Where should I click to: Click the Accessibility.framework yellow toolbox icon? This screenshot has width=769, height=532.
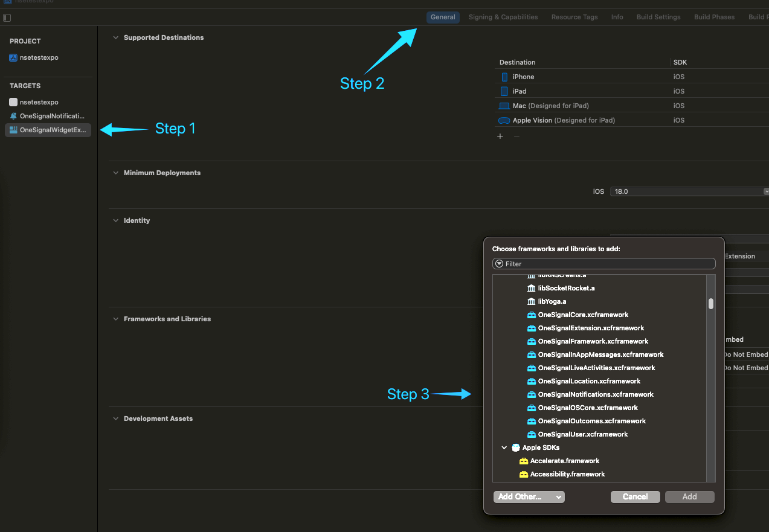523,474
